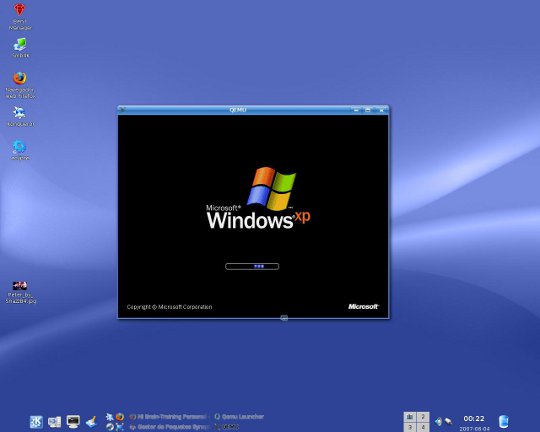The image size is (540, 432).
Task: Switch to virtual desktop 2 in pager
Action: pos(423,417)
